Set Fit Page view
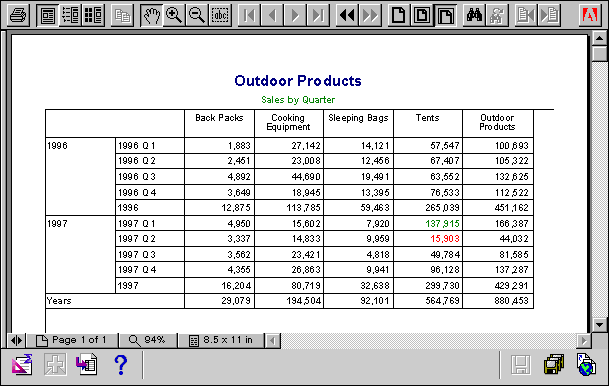The width and height of the screenshot is (609, 386). click(x=422, y=16)
